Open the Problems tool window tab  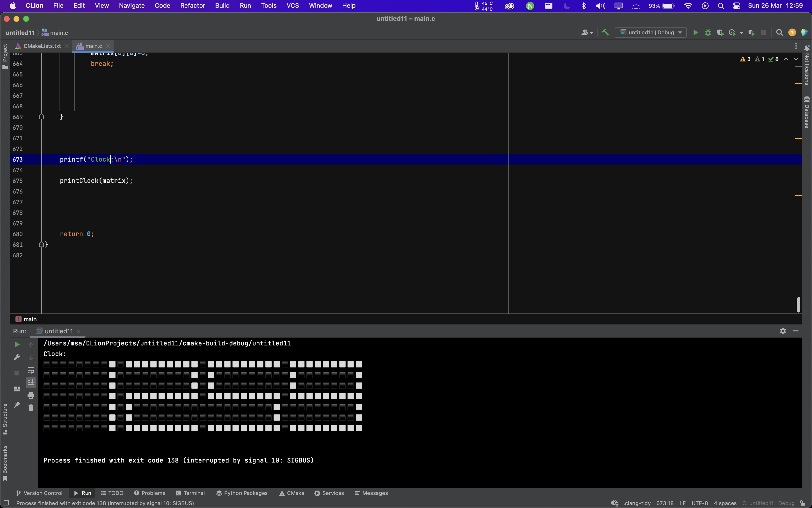pos(150,493)
